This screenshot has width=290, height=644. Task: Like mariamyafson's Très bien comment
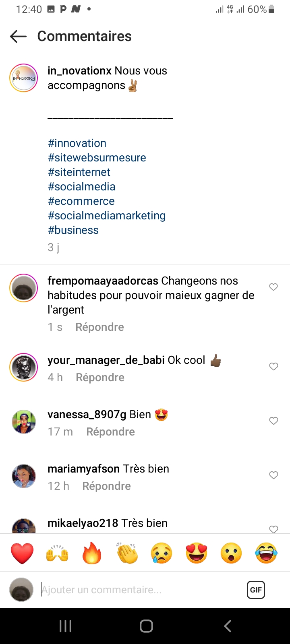point(273,475)
